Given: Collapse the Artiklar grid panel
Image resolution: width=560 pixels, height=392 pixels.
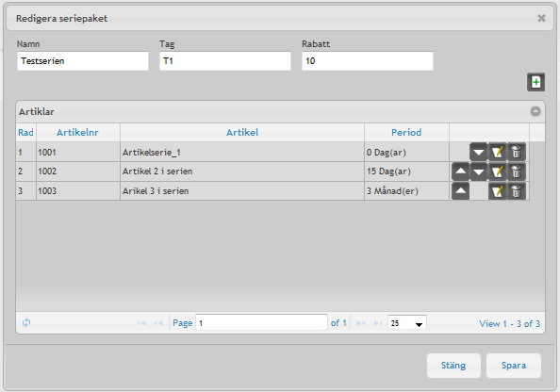Looking at the screenshot, I should pos(535,111).
